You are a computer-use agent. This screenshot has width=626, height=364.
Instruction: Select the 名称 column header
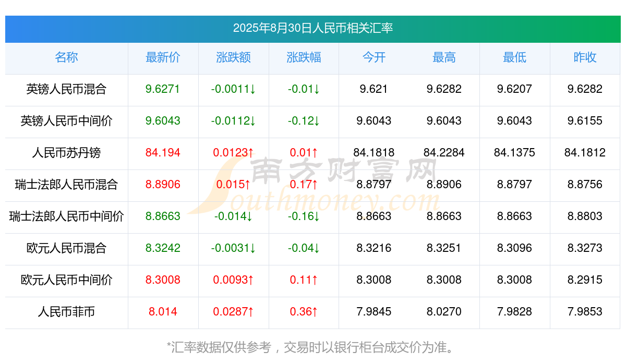click(66, 57)
